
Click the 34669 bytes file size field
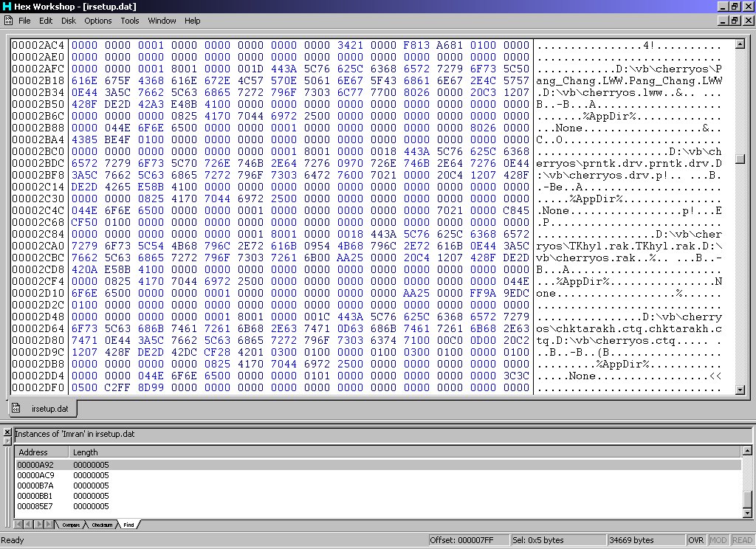point(645,540)
